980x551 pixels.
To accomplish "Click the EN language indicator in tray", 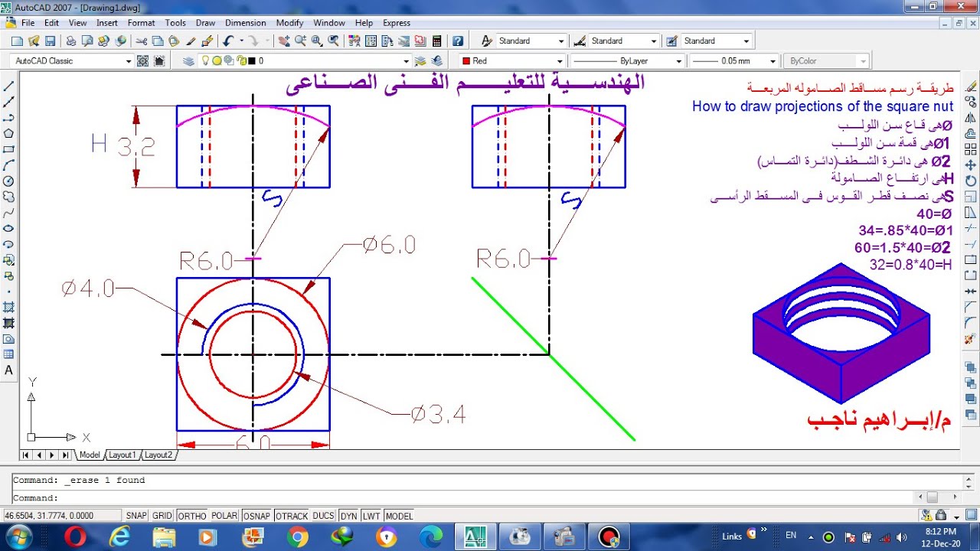I will (x=791, y=535).
